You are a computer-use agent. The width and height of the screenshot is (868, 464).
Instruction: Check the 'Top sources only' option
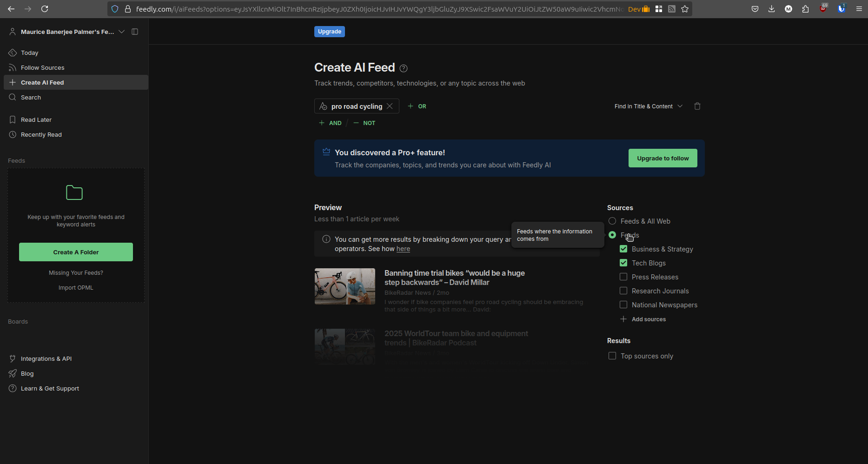pos(612,356)
